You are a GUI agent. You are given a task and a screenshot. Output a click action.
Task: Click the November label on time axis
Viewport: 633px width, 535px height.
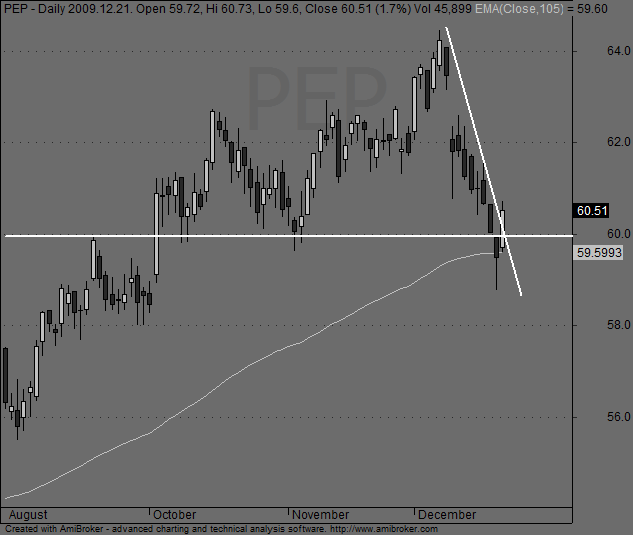pyautogui.click(x=321, y=515)
